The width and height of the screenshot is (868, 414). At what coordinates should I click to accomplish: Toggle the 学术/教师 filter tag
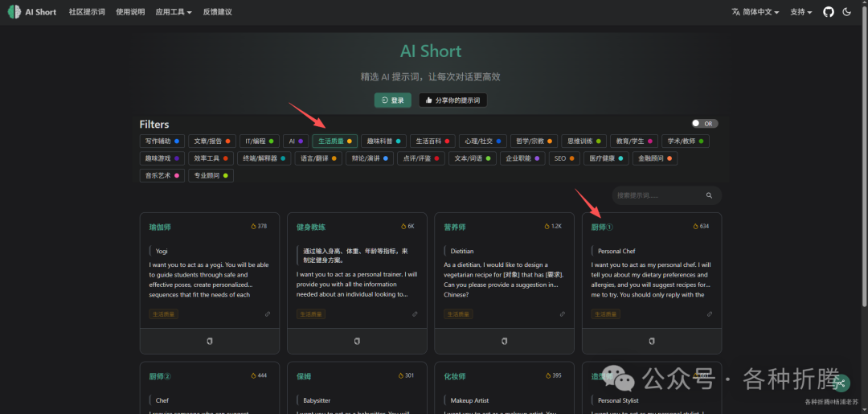pos(686,141)
